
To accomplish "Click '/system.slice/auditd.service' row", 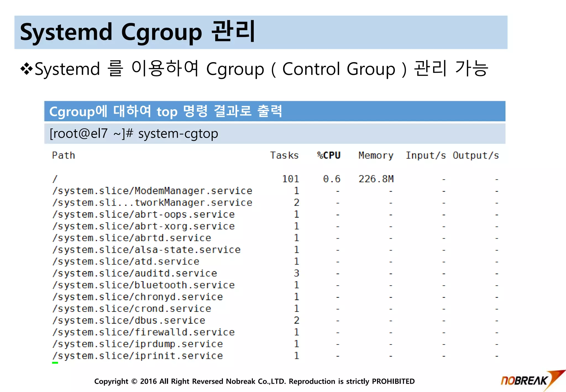I will [x=275, y=273].
